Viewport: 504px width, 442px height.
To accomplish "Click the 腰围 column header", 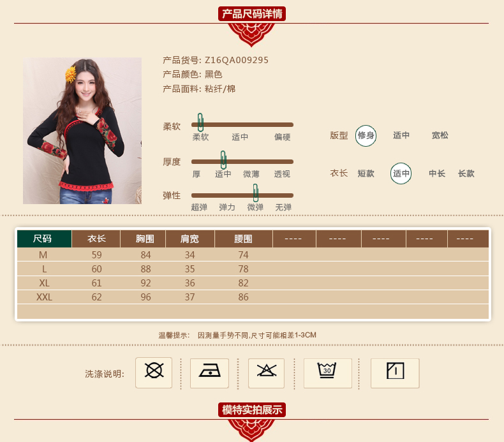I will click(243, 239).
